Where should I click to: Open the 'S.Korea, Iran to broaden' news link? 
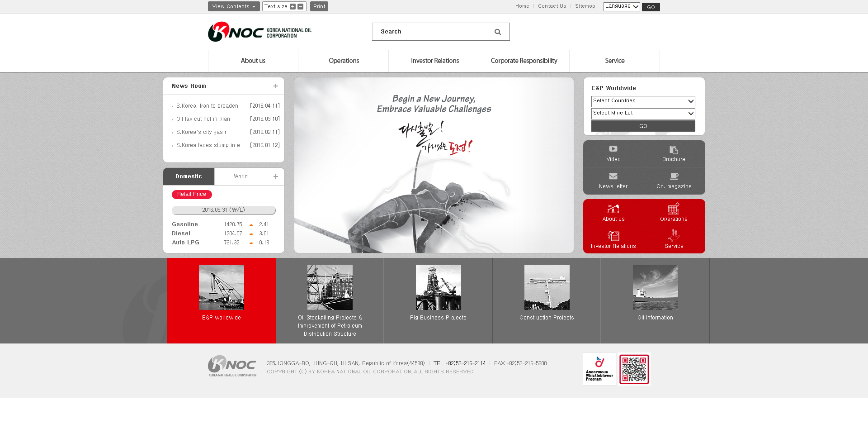click(x=207, y=106)
